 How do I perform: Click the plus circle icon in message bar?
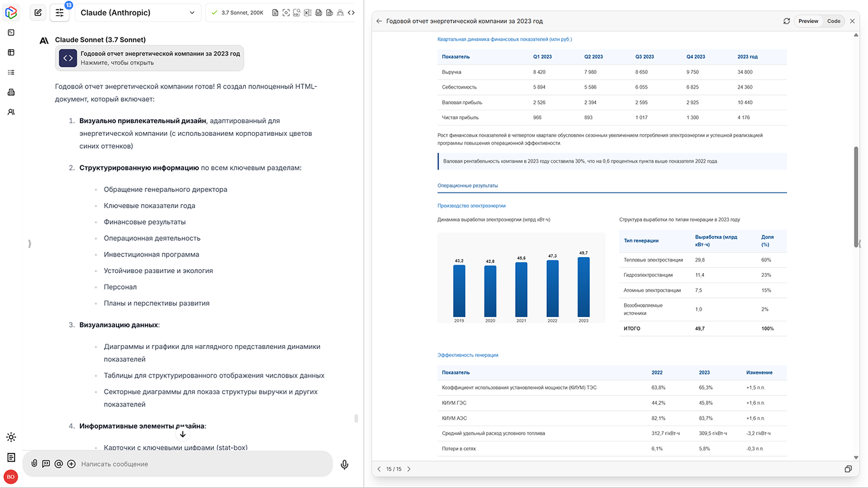tap(71, 464)
